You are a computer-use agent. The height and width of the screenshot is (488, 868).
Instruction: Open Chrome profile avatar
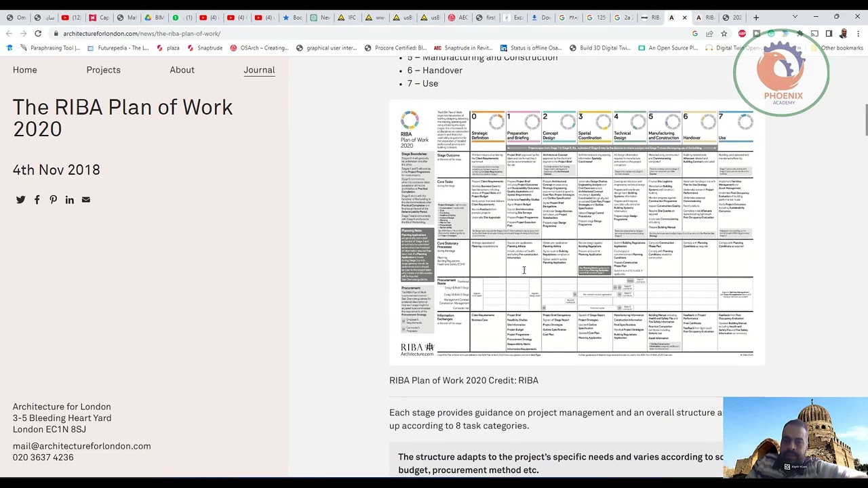(x=843, y=33)
